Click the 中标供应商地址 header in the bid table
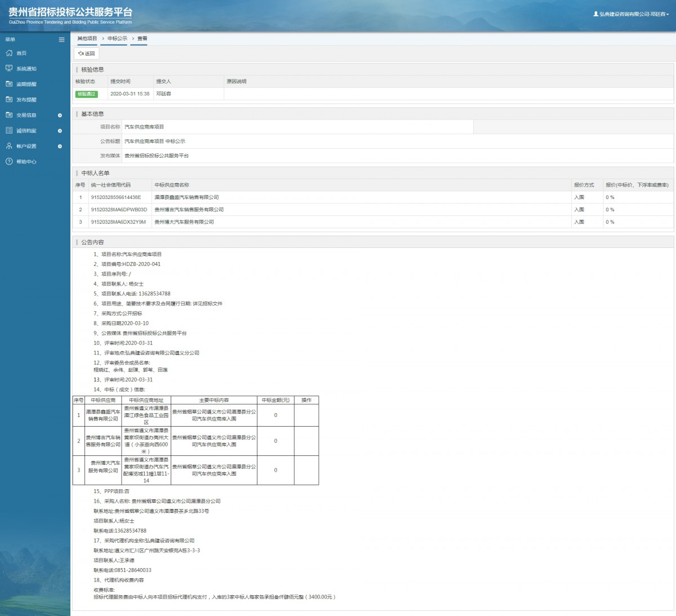676x616 pixels. (x=146, y=400)
